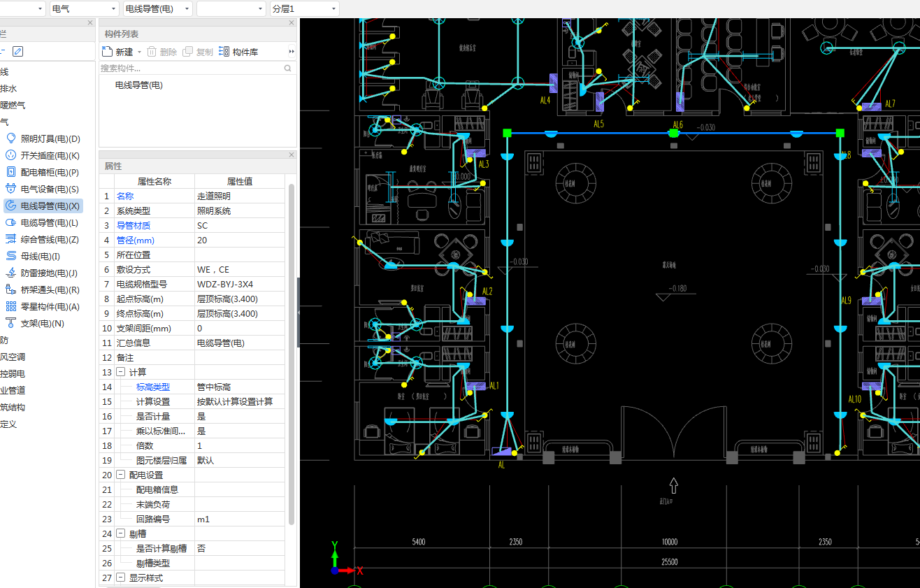Click the 系统类型 value 照明系统

click(x=240, y=211)
